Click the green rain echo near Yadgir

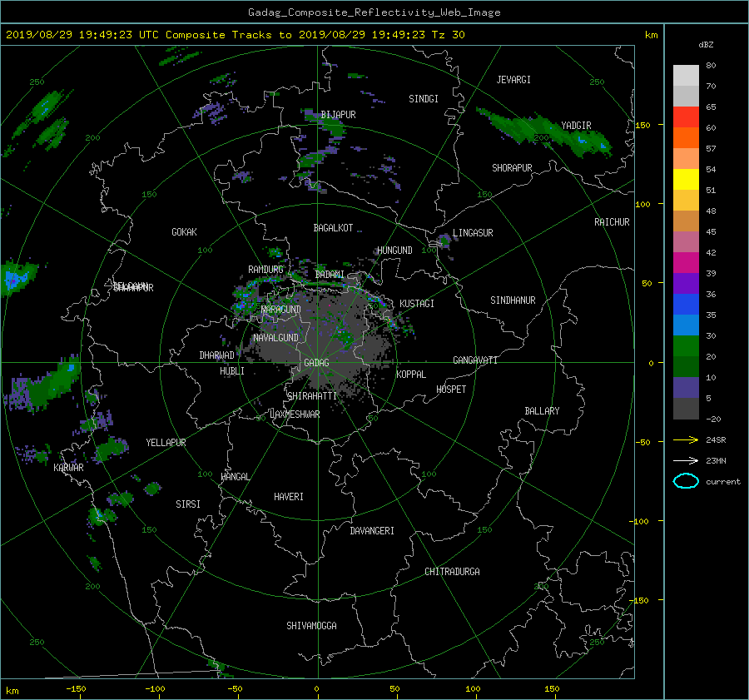point(544,130)
